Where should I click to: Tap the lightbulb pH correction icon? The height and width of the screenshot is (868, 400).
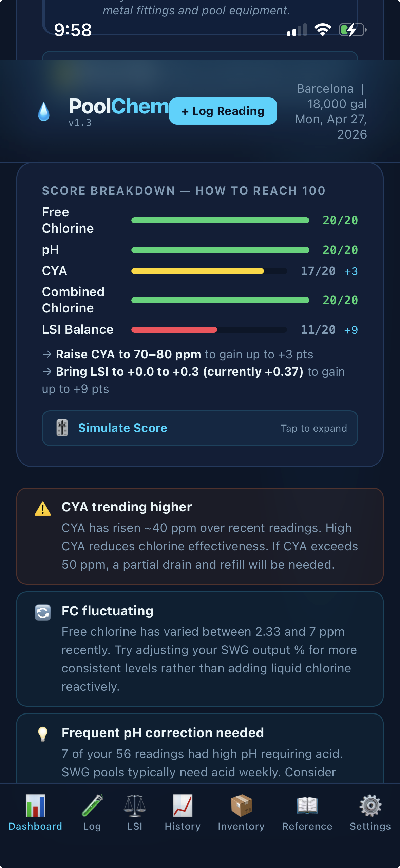click(x=43, y=734)
